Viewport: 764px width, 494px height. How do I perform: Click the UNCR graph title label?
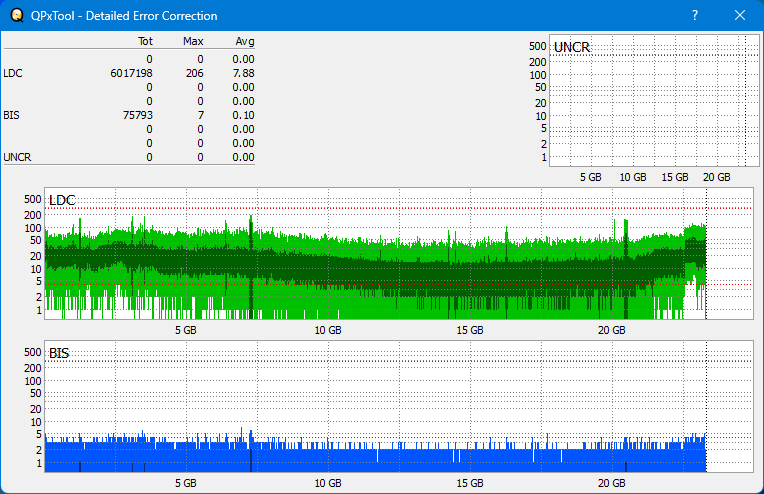coord(572,47)
